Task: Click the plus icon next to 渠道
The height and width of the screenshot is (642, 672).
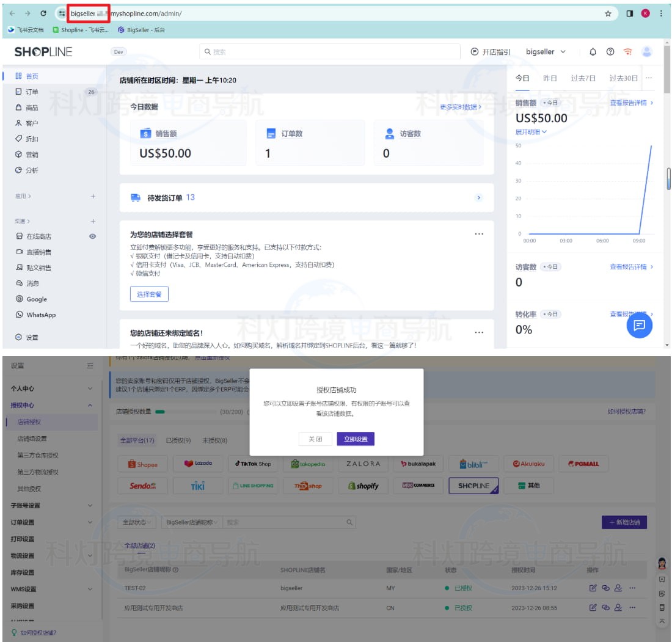Action: (x=93, y=221)
